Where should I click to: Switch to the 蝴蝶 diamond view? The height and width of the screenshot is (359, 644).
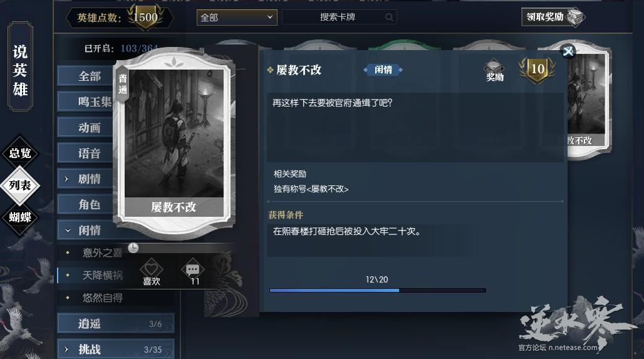(x=19, y=217)
